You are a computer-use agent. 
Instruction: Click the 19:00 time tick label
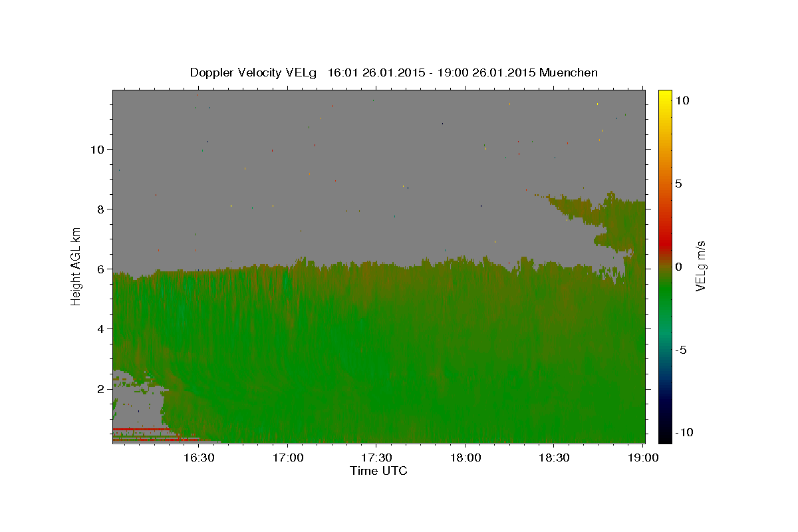643,458
